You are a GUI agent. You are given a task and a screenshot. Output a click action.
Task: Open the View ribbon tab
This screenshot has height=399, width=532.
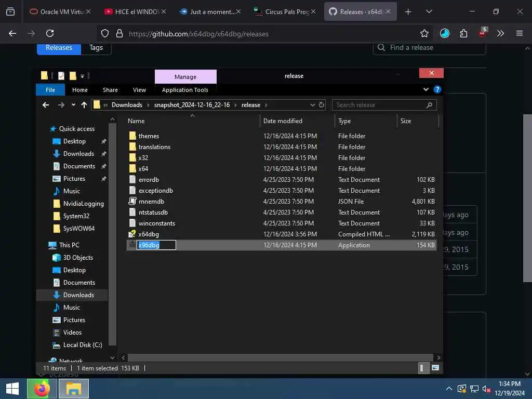tap(139, 90)
